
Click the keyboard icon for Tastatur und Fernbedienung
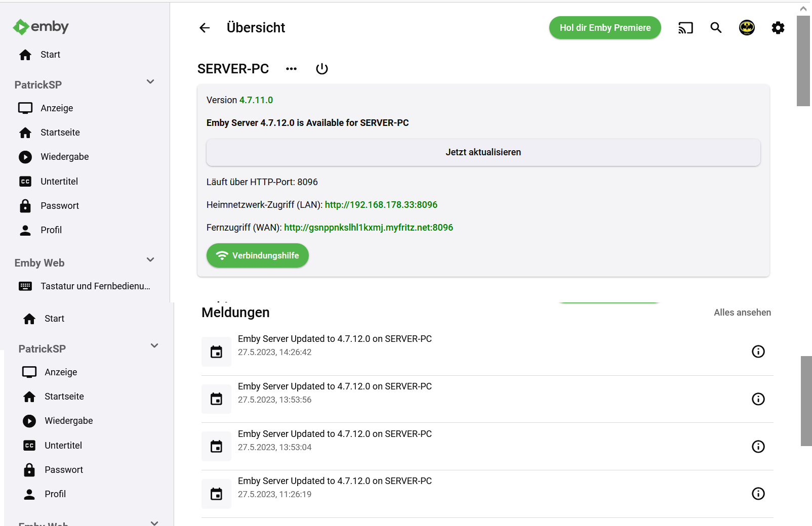tap(25, 286)
